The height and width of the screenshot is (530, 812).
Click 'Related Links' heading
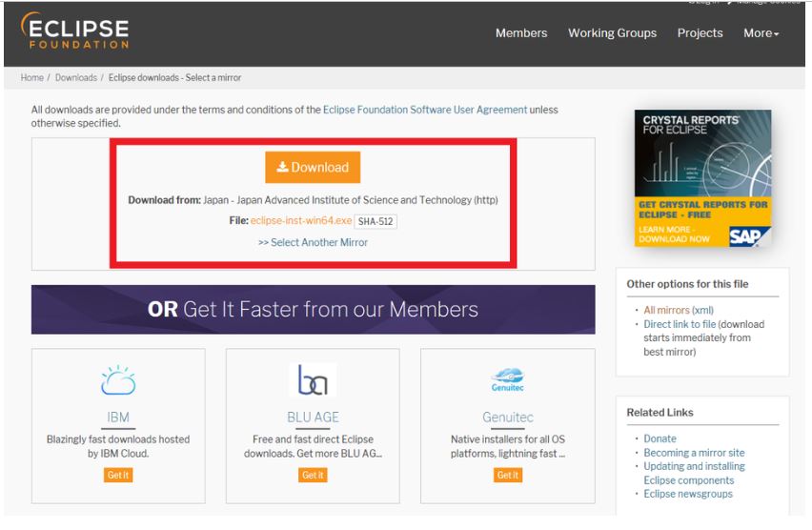660,413
